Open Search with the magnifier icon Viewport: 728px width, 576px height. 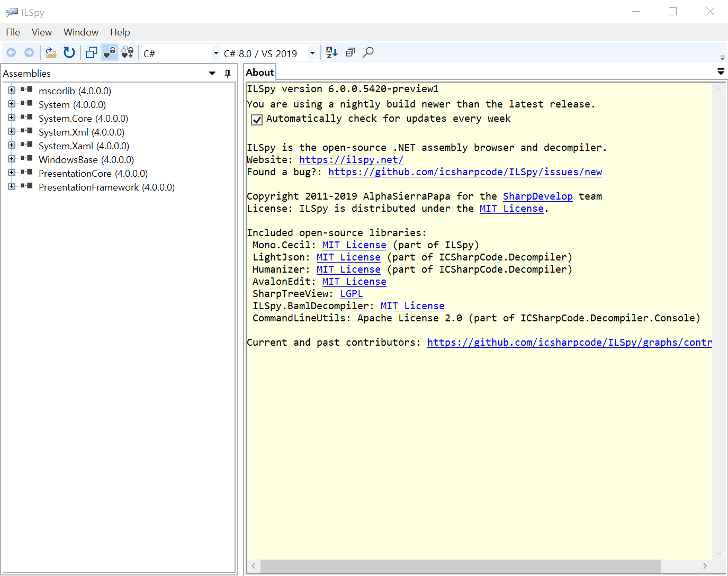(x=368, y=52)
